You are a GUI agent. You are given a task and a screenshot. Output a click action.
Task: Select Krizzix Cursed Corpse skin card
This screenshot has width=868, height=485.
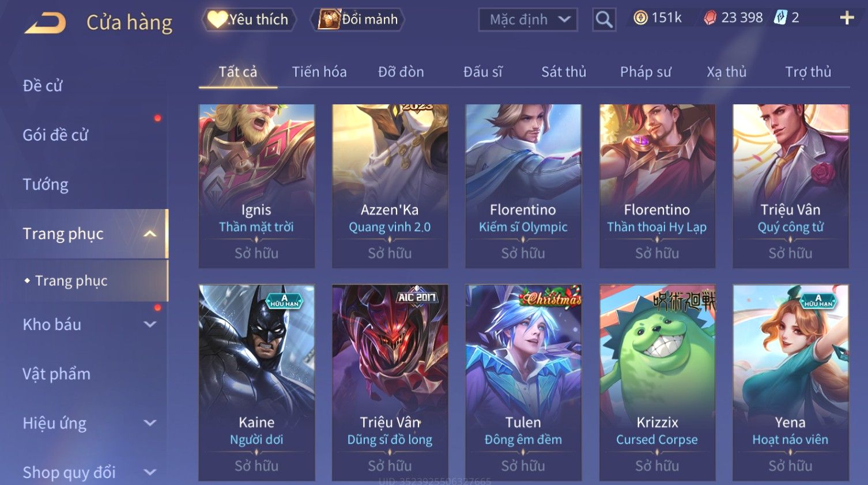[x=657, y=382]
